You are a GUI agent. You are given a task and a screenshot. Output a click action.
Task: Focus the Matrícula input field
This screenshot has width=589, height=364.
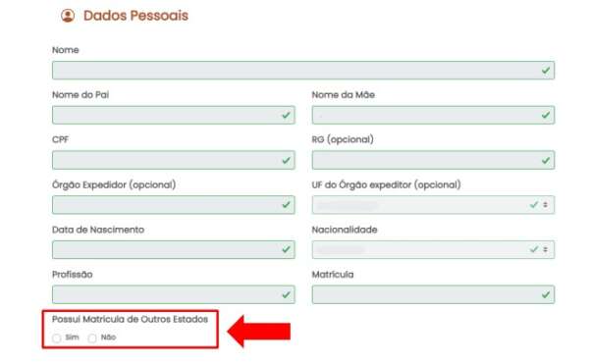pos(433,294)
